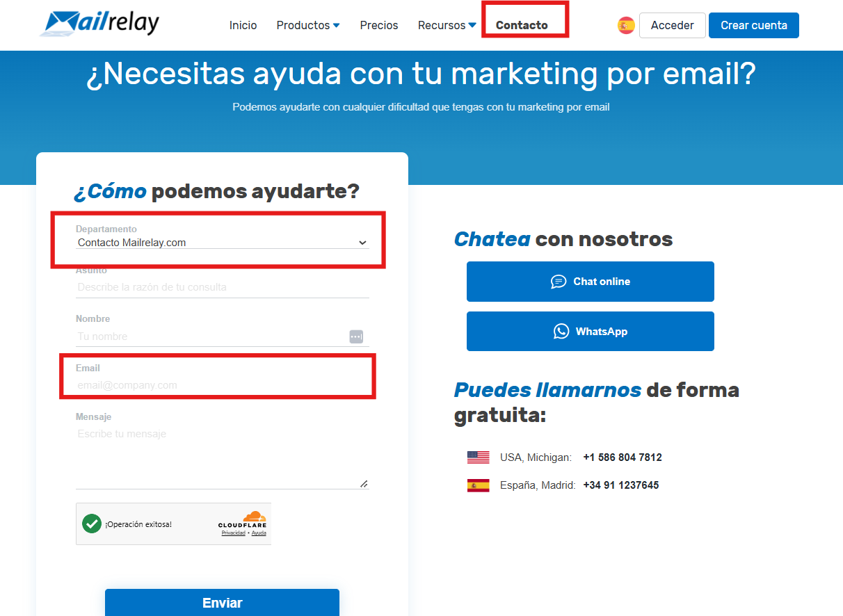Screen dimensions: 843x616
Task: Click the 'Chatea con nosotros' heading
Action: (563, 239)
